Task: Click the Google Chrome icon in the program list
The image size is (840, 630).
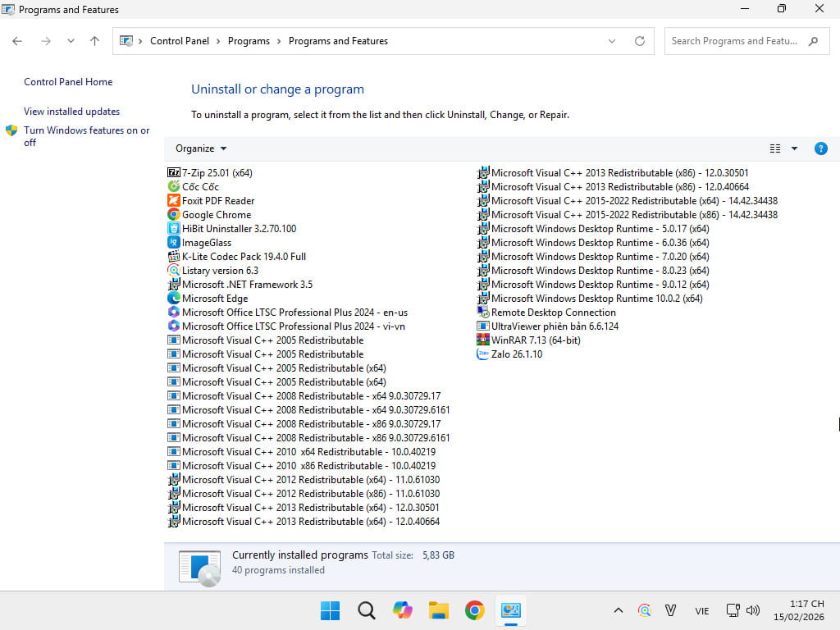Action: (174, 214)
